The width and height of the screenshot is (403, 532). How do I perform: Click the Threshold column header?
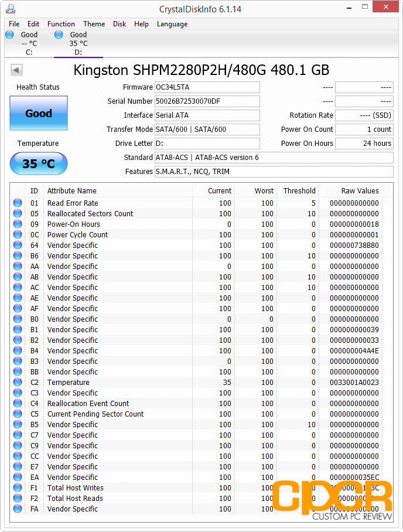[298, 190]
